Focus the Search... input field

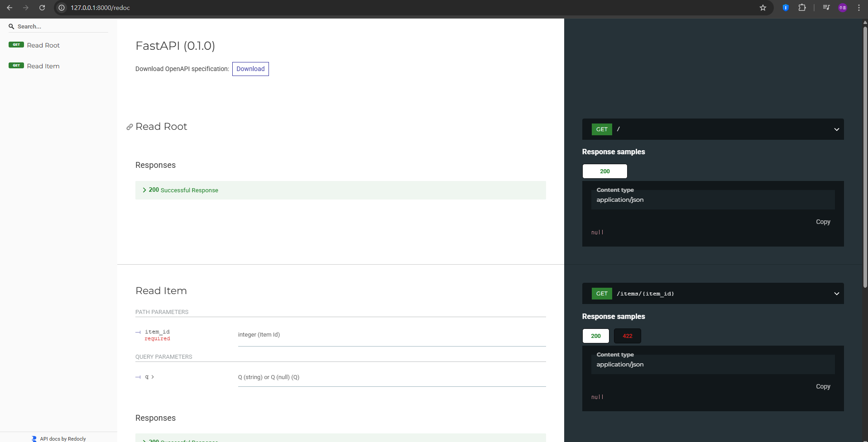[x=62, y=27]
